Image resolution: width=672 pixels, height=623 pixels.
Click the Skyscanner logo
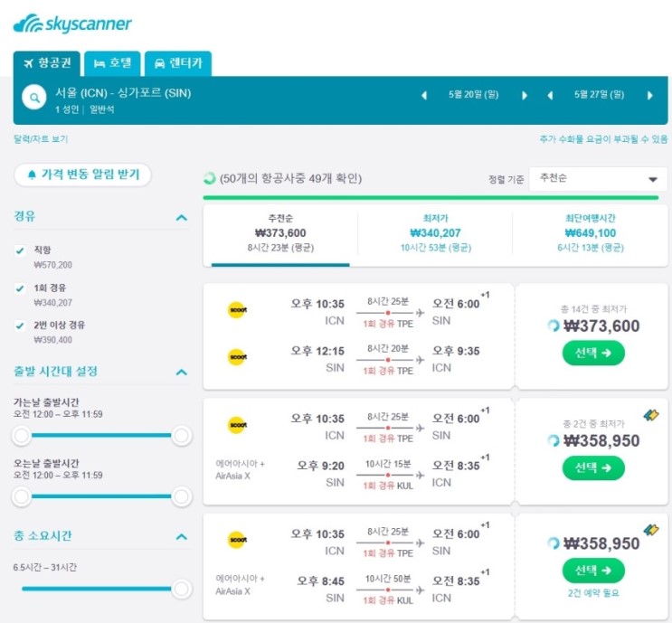72,24
